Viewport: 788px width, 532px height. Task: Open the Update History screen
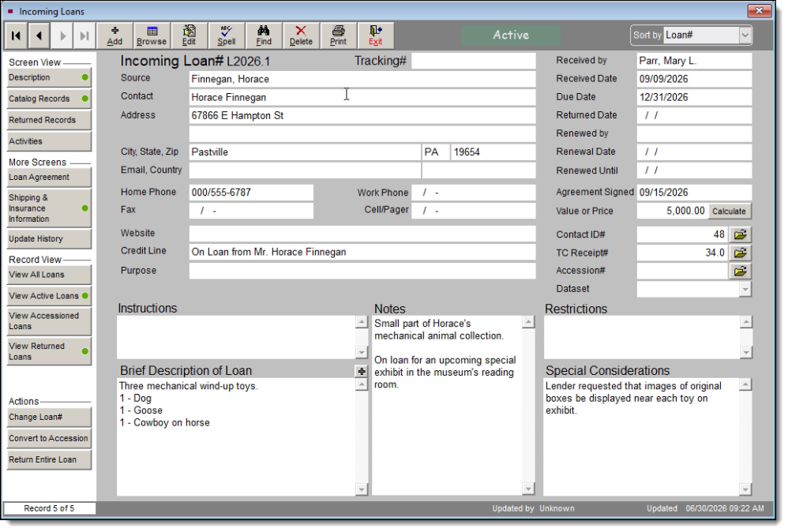[49, 239]
